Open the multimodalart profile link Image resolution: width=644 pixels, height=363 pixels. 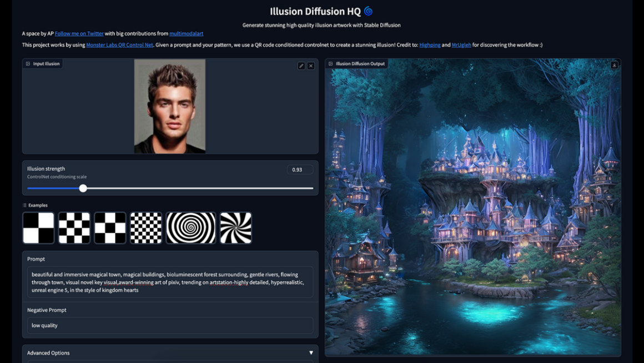(186, 33)
